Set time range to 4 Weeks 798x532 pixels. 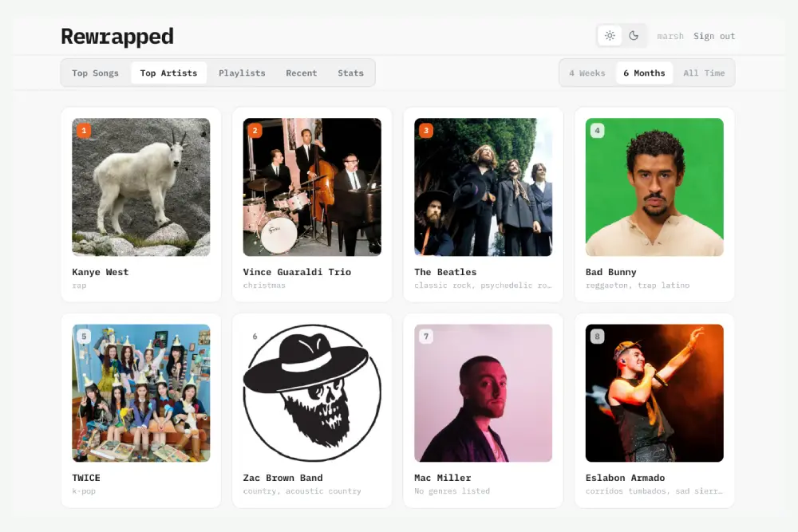tap(587, 73)
